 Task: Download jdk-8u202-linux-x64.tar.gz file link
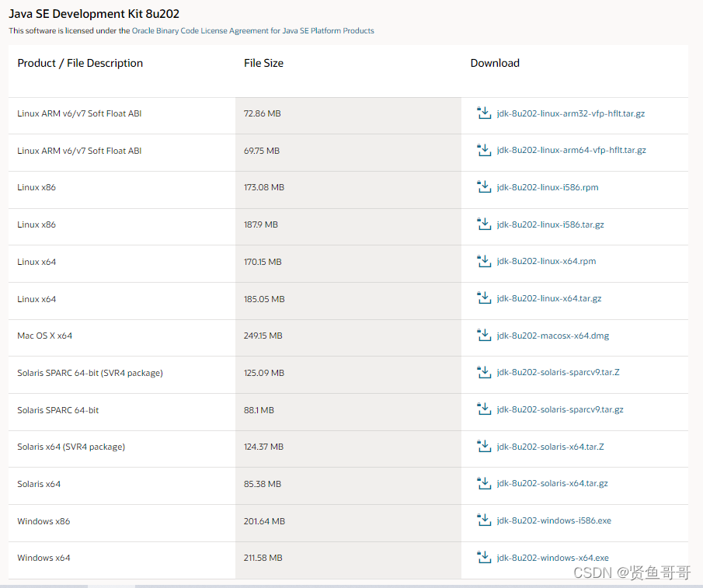click(x=548, y=298)
